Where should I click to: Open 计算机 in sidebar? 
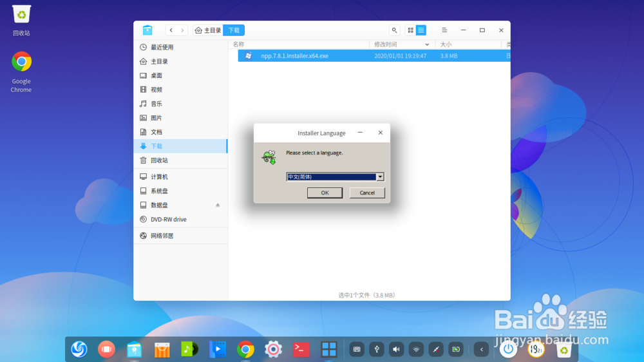[x=181, y=176]
